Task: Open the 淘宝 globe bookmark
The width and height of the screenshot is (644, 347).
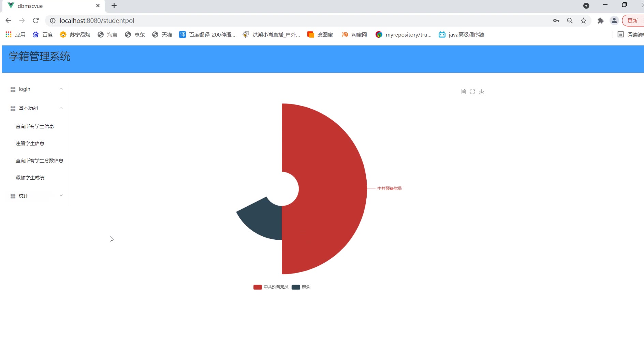Action: 107,34
